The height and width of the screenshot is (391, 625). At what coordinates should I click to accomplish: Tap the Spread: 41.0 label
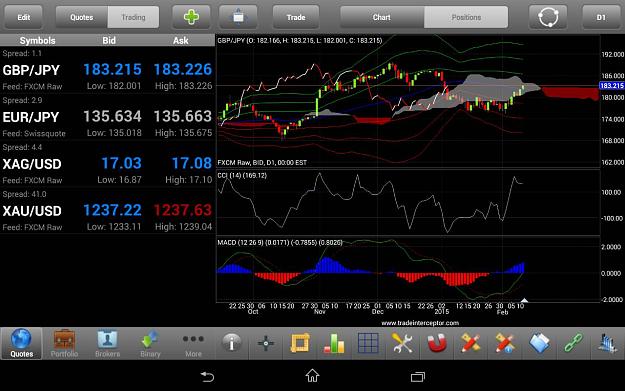tap(24, 194)
